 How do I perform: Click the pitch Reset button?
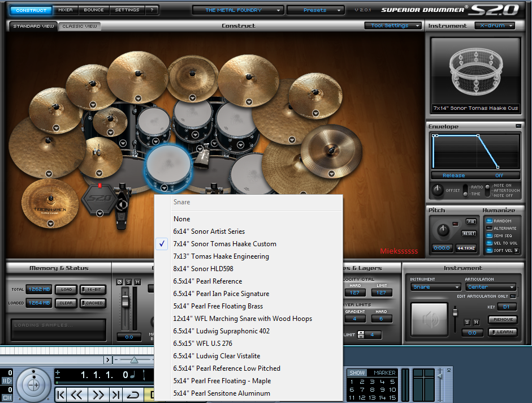click(469, 233)
